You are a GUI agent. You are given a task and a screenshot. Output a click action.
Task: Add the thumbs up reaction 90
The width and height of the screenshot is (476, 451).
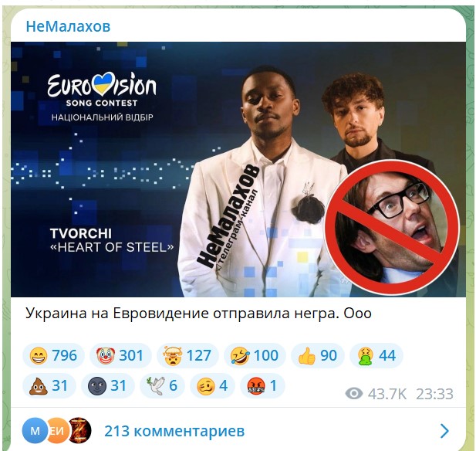[x=318, y=355]
